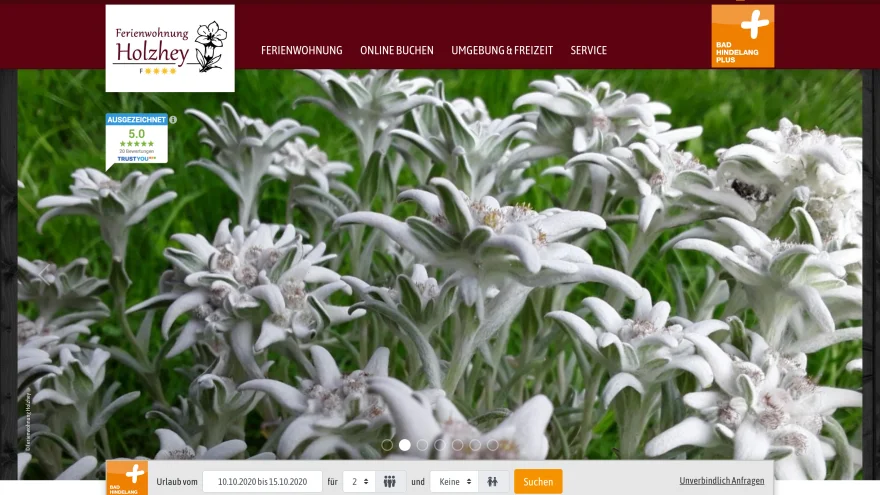880x495 pixels.
Task: Click the orange Suchen button
Action: [538, 482]
